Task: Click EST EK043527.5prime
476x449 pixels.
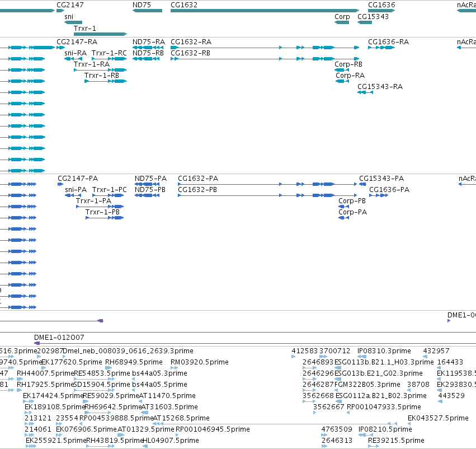Action: (x=438, y=418)
